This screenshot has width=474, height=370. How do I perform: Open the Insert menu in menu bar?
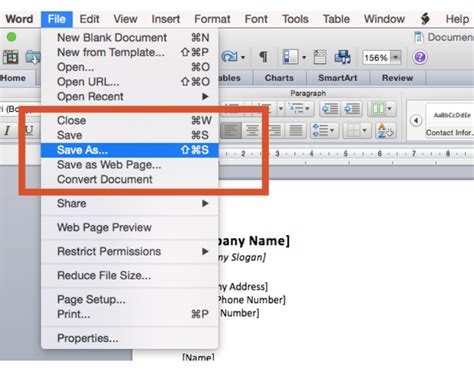click(x=166, y=19)
